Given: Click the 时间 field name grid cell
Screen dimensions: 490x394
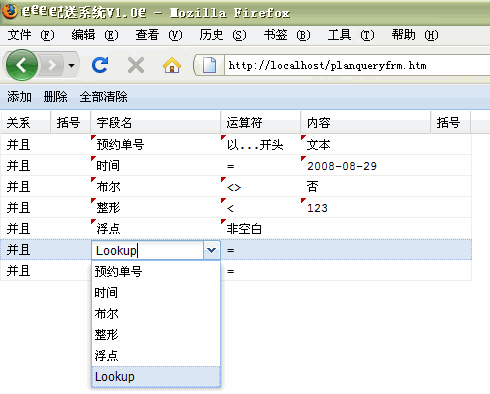Looking at the screenshot, I should pyautogui.click(x=156, y=166).
